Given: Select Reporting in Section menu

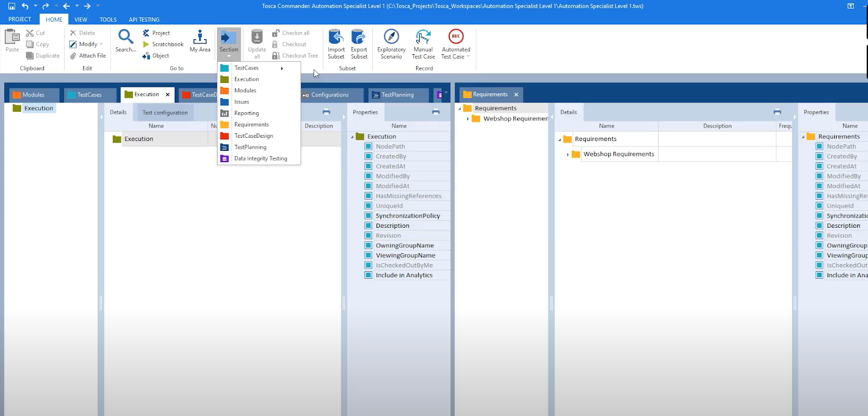Looking at the screenshot, I should (259, 113).
